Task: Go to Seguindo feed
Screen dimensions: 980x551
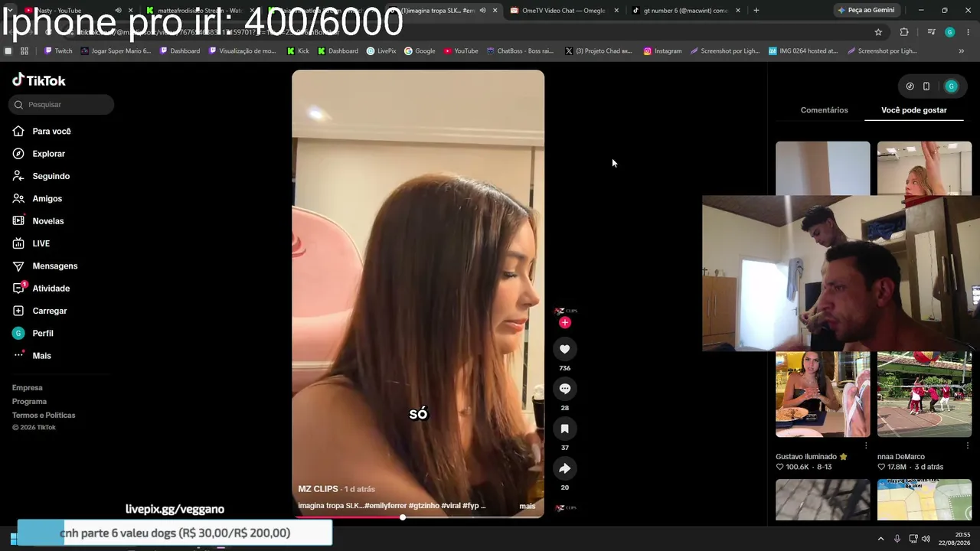Action: click(x=51, y=176)
